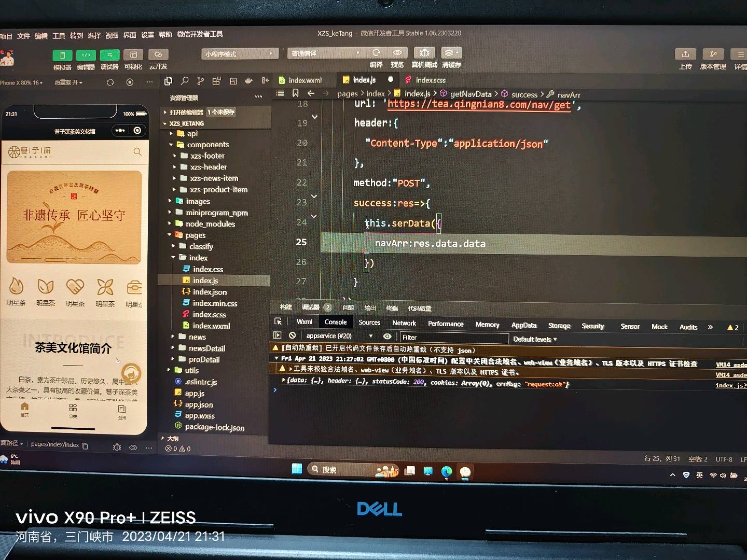This screenshot has width=747, height=560.
Task: Click the clear console icon
Action: [x=293, y=335]
